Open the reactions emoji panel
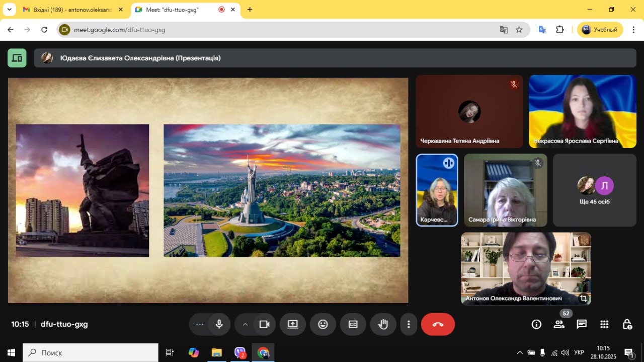The height and width of the screenshot is (362, 644). click(x=323, y=324)
